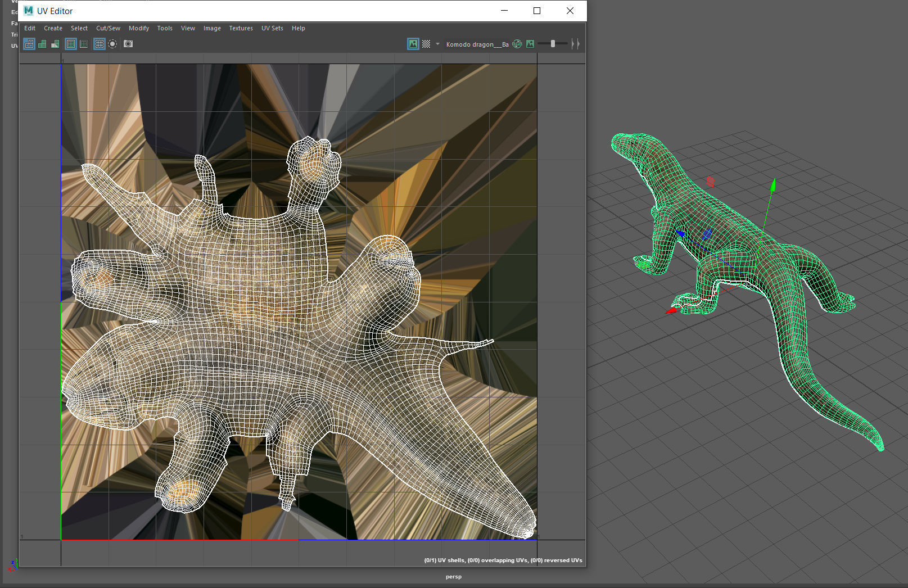Screen dimensions: 908x588
Task: Open the Create menu
Action: pos(53,28)
